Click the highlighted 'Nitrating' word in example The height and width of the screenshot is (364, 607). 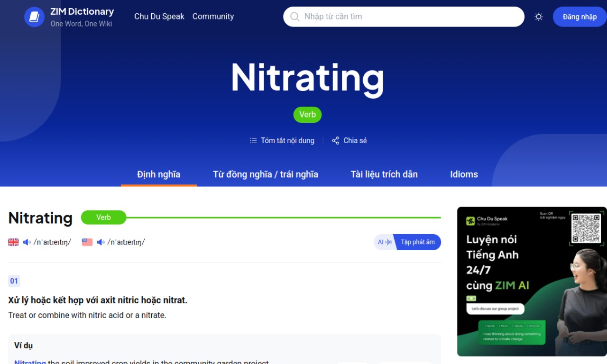[x=30, y=362]
